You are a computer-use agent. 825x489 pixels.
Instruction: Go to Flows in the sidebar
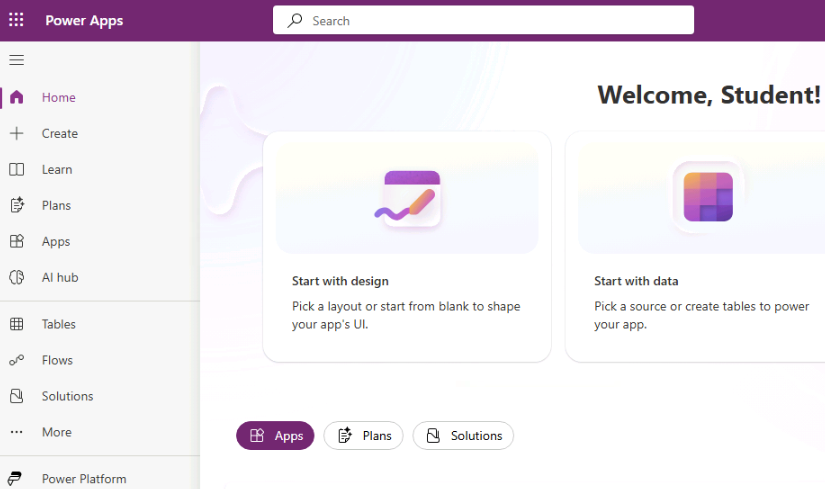point(100,360)
